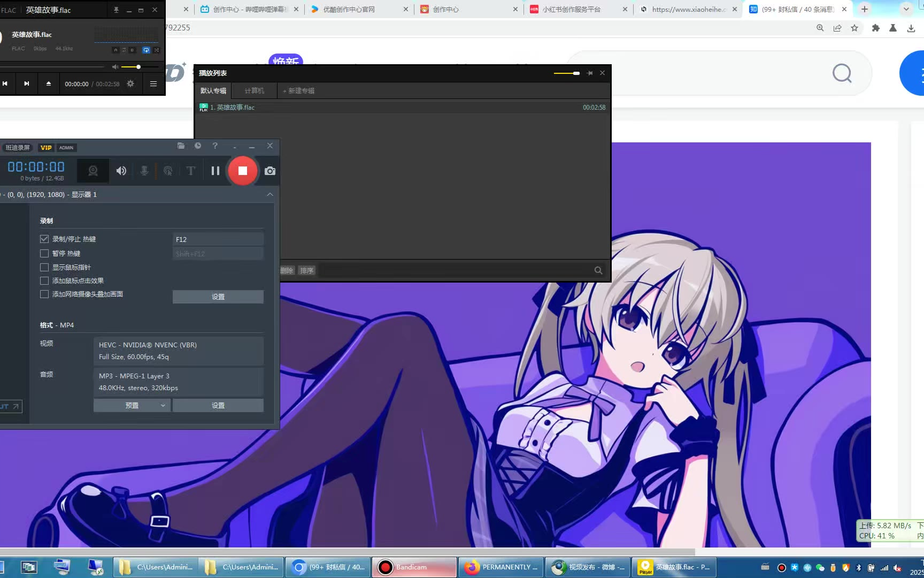The width and height of the screenshot is (924, 578).
Task: Open browser extensions puzzle icon
Action: [876, 28]
